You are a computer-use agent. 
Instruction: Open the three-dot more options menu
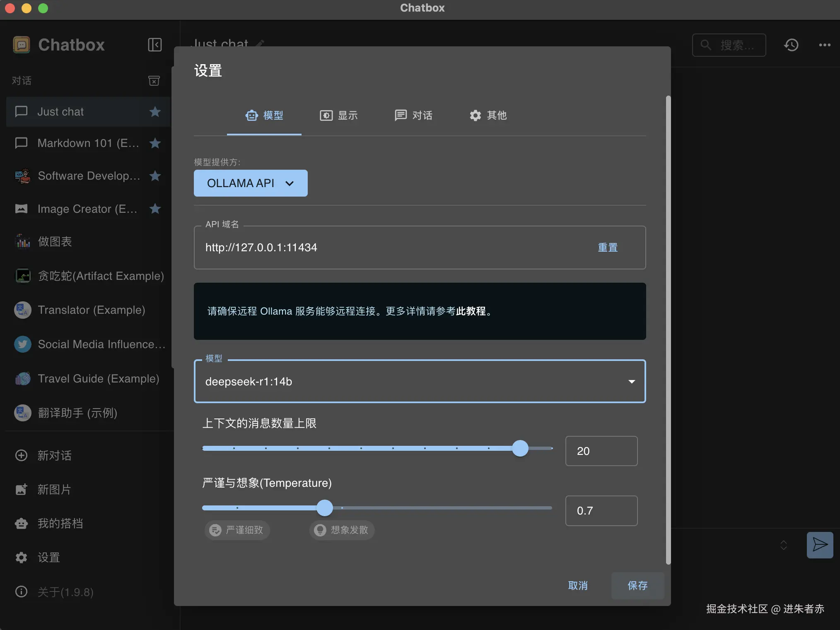coord(824,45)
